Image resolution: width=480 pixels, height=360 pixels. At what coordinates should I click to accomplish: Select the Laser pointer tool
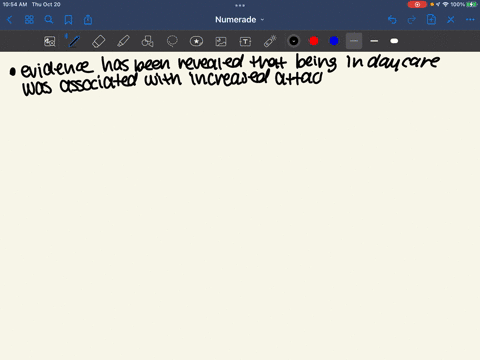coord(270,41)
